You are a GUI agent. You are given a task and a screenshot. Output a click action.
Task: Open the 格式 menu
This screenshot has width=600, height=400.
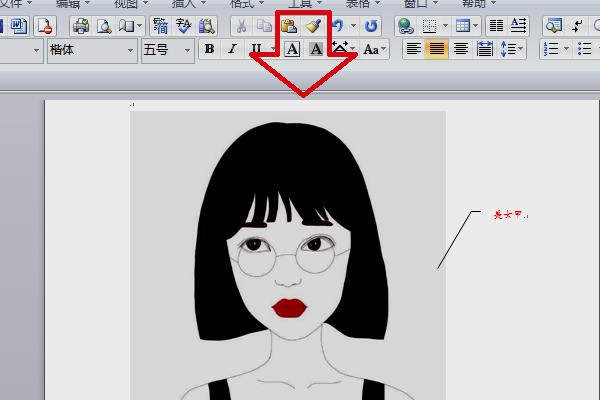click(241, 3)
